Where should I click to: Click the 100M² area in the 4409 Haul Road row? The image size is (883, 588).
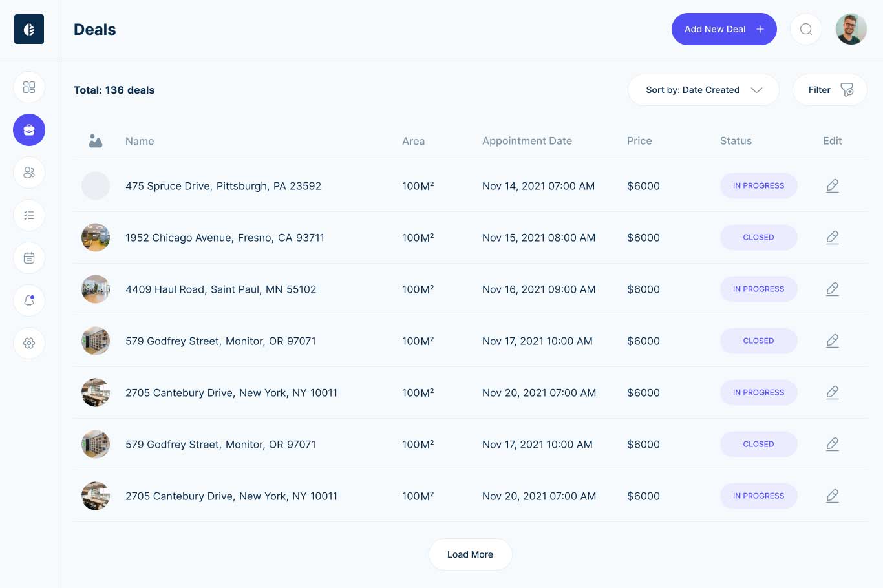pyautogui.click(x=418, y=289)
